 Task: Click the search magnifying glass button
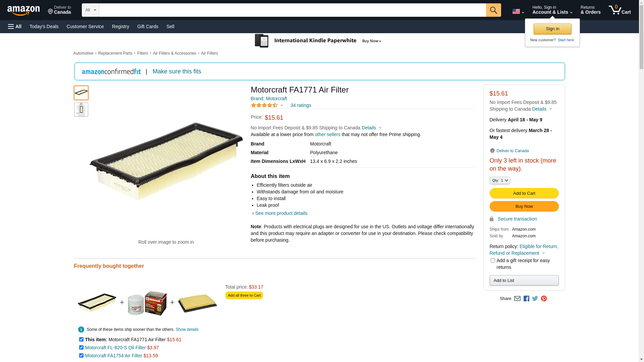point(493,10)
